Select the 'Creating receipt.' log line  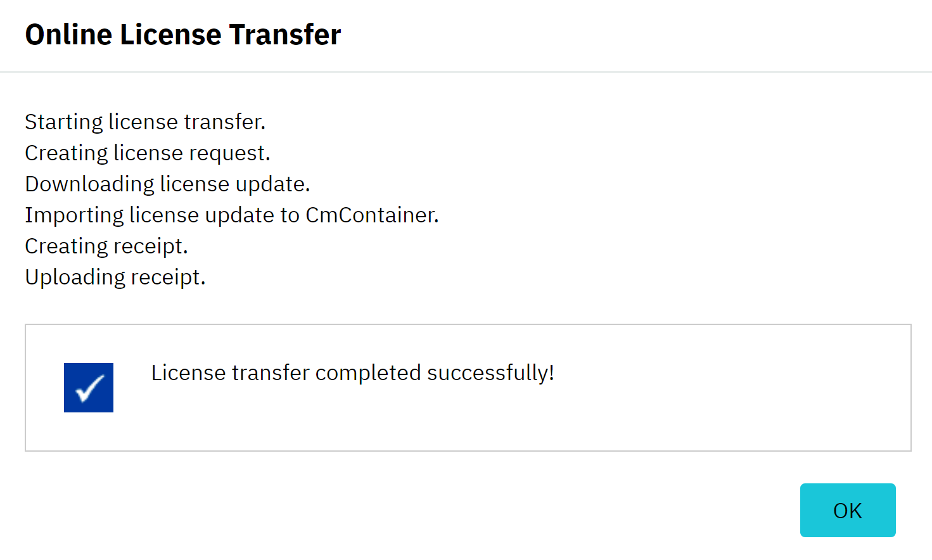click(x=106, y=246)
